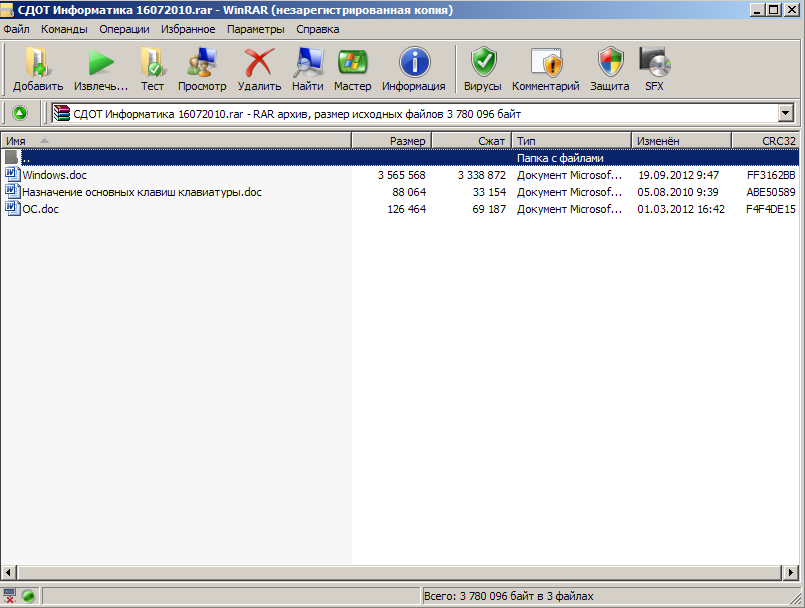This screenshot has width=805, height=608.
Task: Click the Вирусы virus scan icon
Action: pyautogui.click(x=483, y=63)
